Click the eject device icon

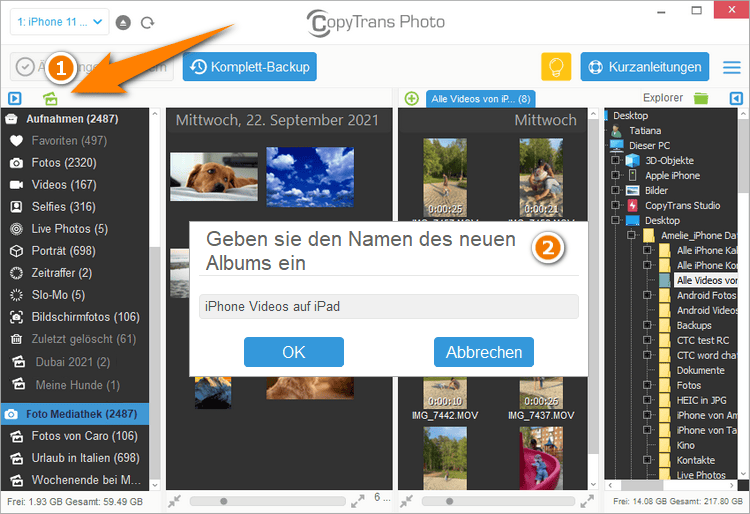(123, 22)
